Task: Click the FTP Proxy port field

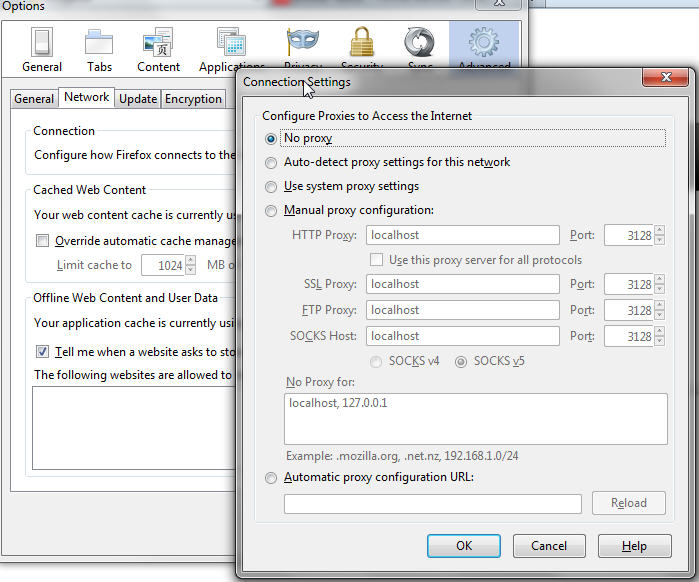Action: pos(629,310)
